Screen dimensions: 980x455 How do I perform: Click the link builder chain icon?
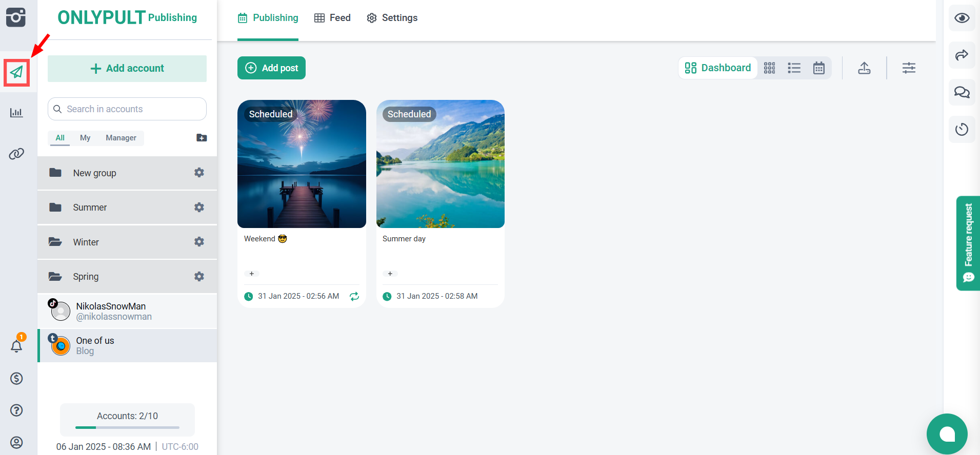(16, 154)
